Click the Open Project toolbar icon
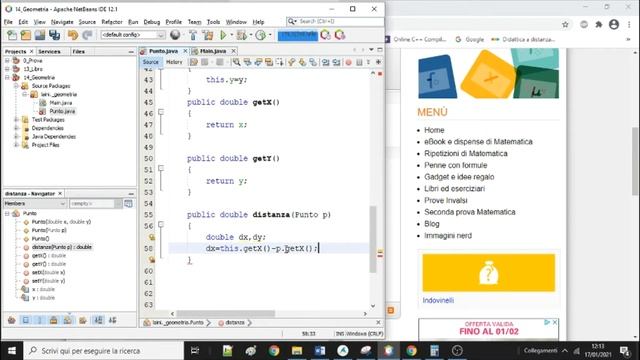This screenshot has height=360, width=640. click(40, 35)
